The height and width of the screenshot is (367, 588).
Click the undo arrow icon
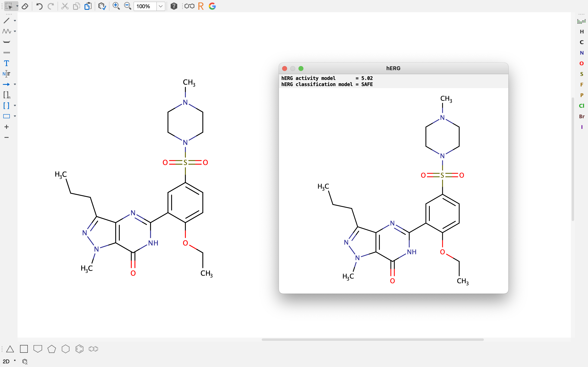point(39,6)
